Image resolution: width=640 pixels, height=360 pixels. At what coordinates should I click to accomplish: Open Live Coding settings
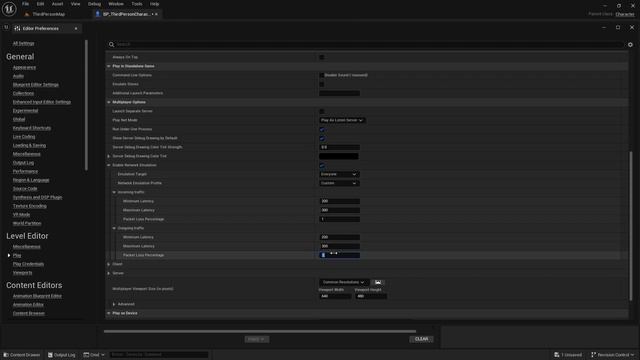point(24,137)
